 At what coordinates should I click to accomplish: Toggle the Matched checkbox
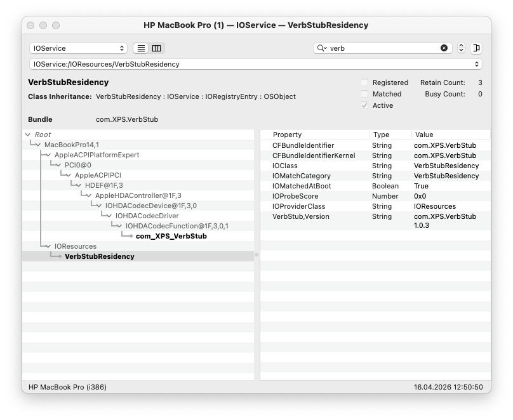[364, 94]
